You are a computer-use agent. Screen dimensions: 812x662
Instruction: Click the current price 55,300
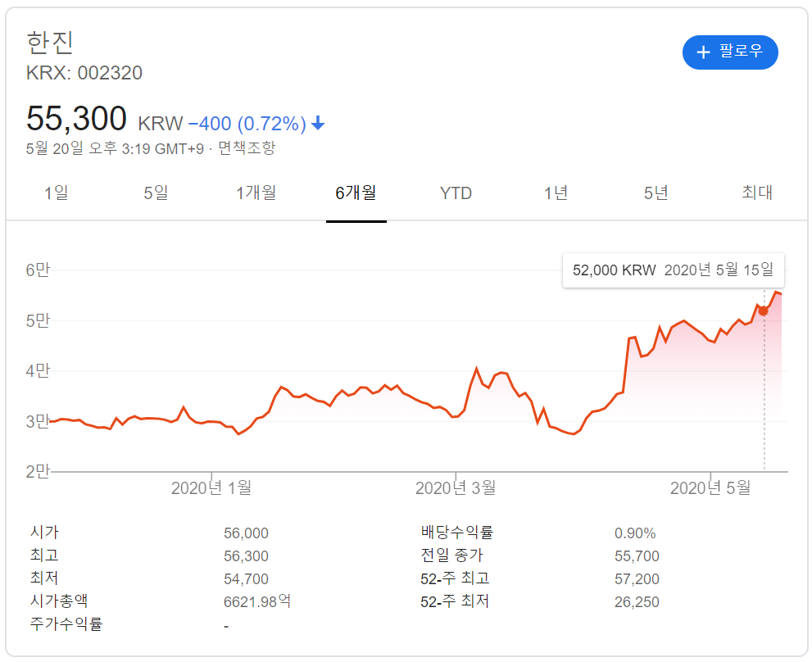76,118
